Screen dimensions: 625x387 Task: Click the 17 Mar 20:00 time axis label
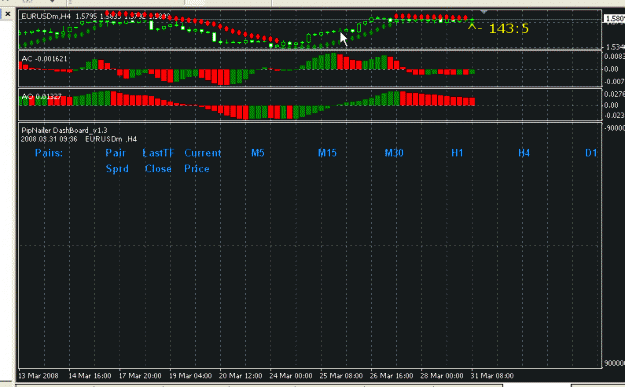click(x=140, y=376)
